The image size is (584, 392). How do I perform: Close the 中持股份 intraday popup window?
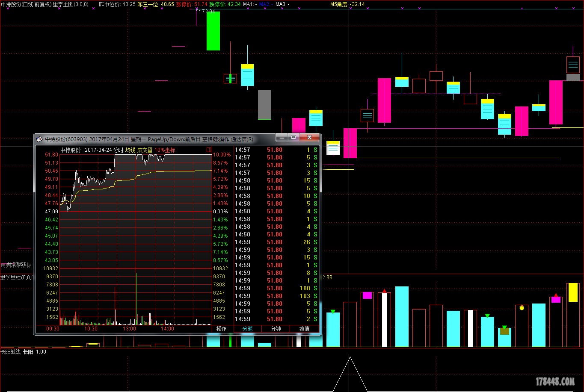(x=310, y=138)
